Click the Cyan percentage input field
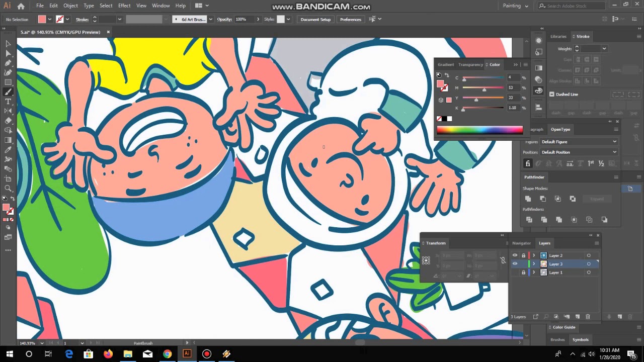 pyautogui.click(x=513, y=77)
